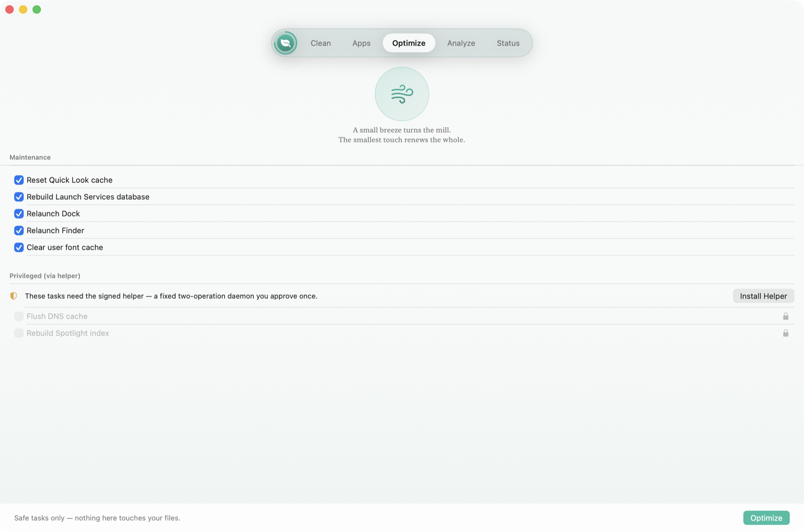This screenshot has width=804, height=532.
Task: Minimize the window with the yellow button
Action: (23, 10)
